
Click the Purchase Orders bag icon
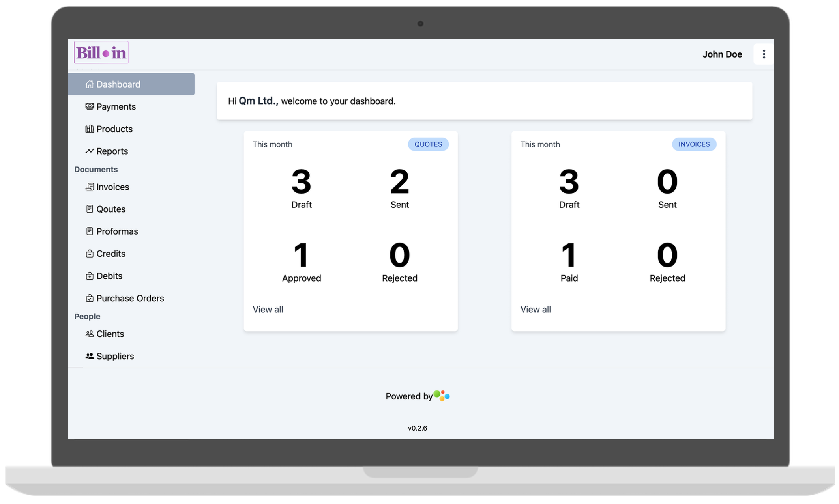point(90,298)
